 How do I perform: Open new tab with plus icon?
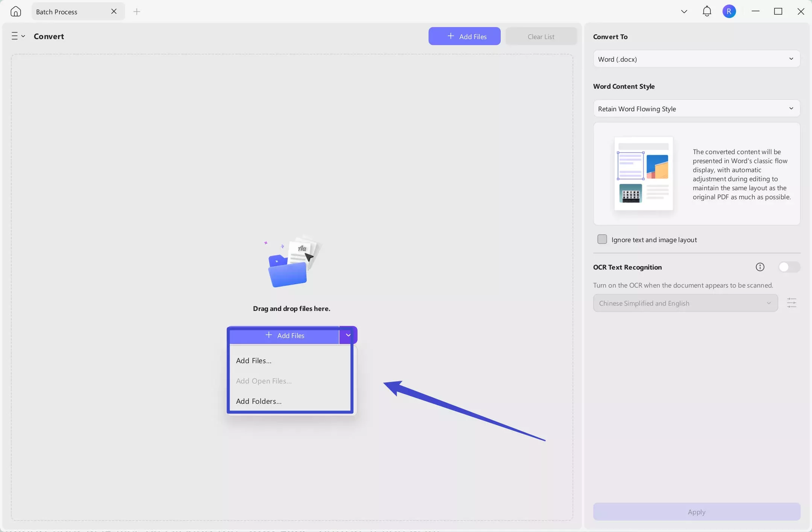[137, 12]
